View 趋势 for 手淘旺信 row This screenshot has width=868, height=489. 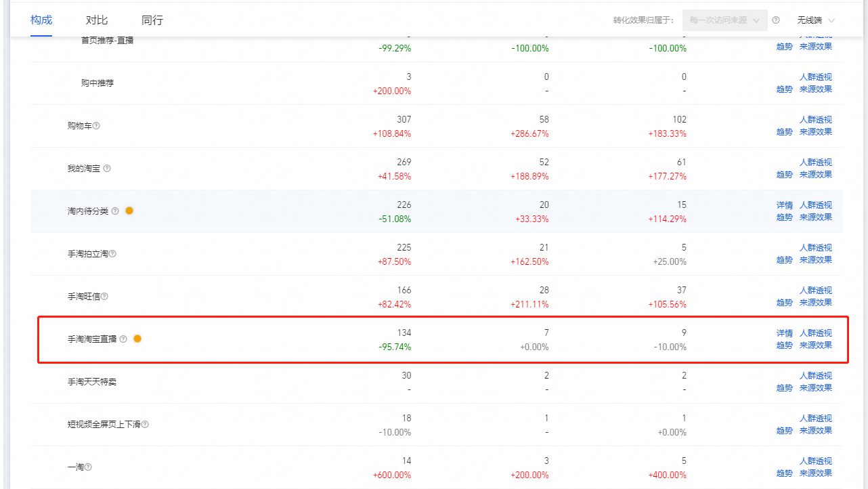[784, 303]
